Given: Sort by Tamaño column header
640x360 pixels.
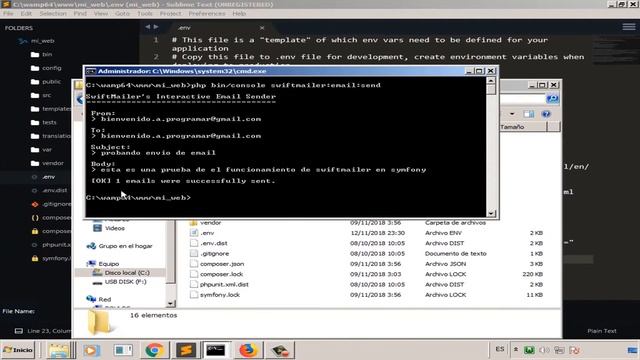Looking at the screenshot, I should (x=523, y=127).
